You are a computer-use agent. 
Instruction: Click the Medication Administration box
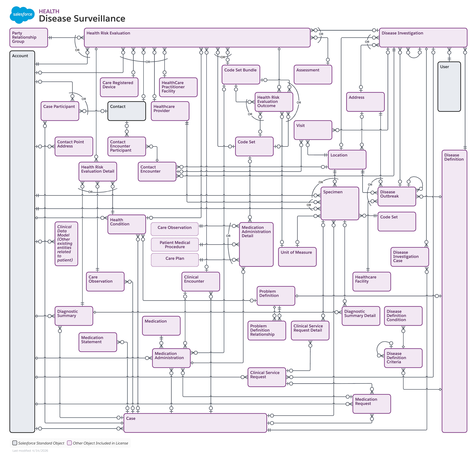171,358
